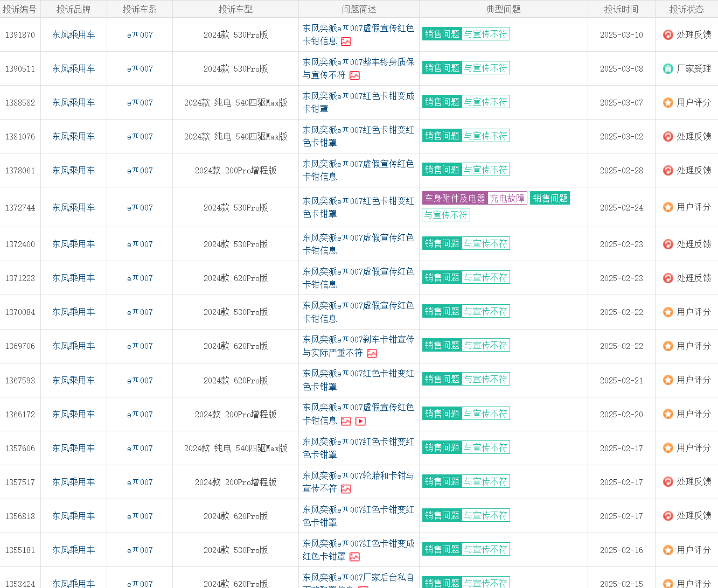718x588 pixels.
Task: Click the red 处理反馈 status icon for complaint 1381076
Action: point(668,136)
